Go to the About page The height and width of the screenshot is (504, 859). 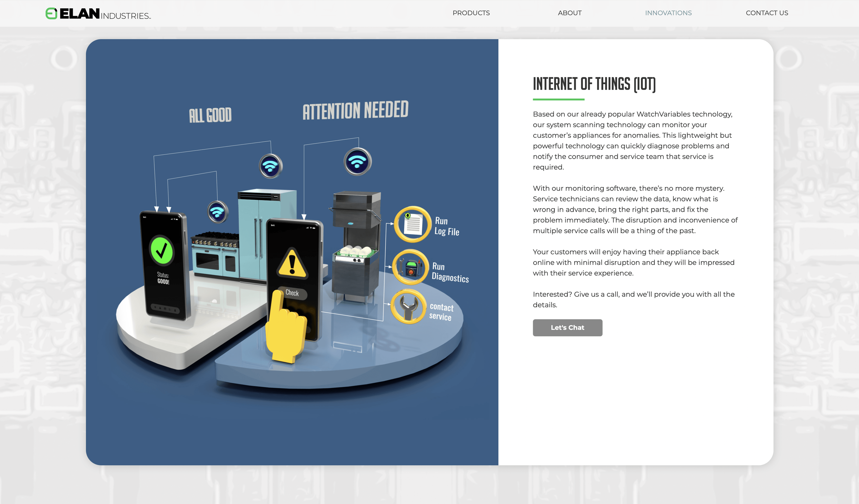(569, 13)
